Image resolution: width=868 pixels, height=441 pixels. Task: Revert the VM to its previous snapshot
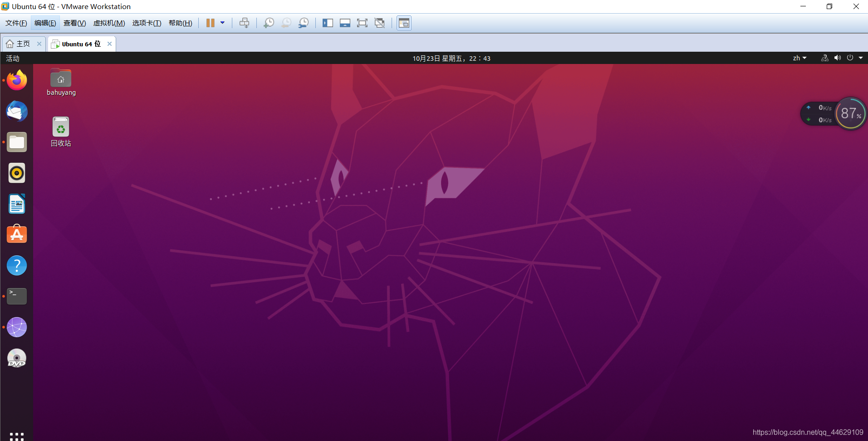(x=286, y=23)
